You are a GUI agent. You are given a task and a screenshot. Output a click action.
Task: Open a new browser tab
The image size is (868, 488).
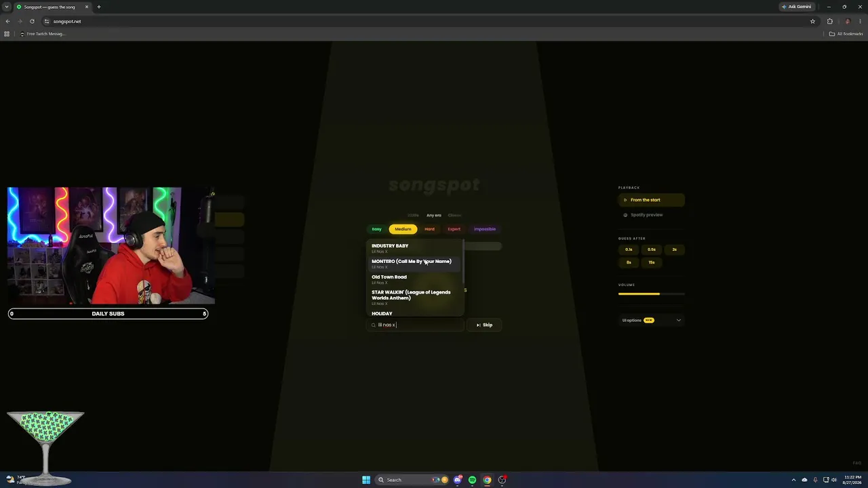coord(98,7)
